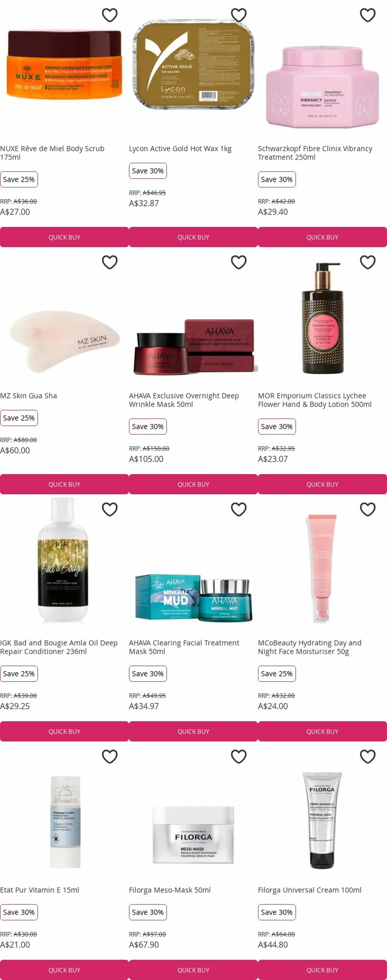Viewport: 387px width, 980px height.
Task: Click Save 30% badge under Filorga Meso-Mask
Action: 148,912
